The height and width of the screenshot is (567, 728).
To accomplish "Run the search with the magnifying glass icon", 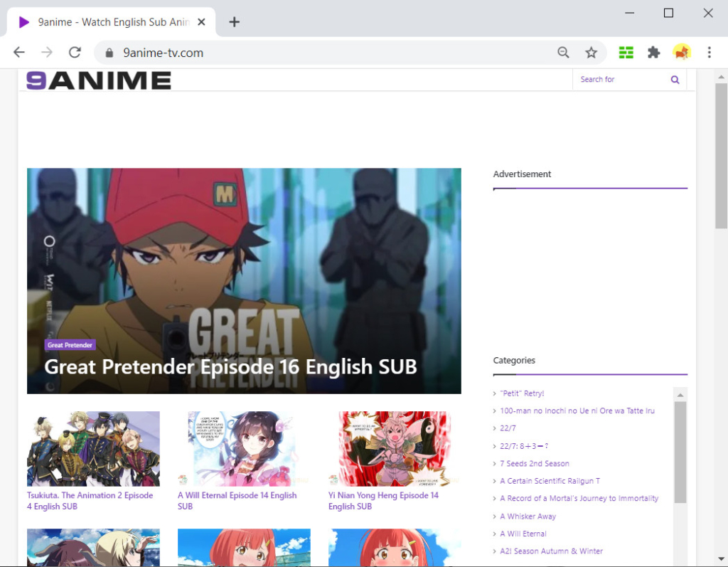I will pyautogui.click(x=674, y=79).
